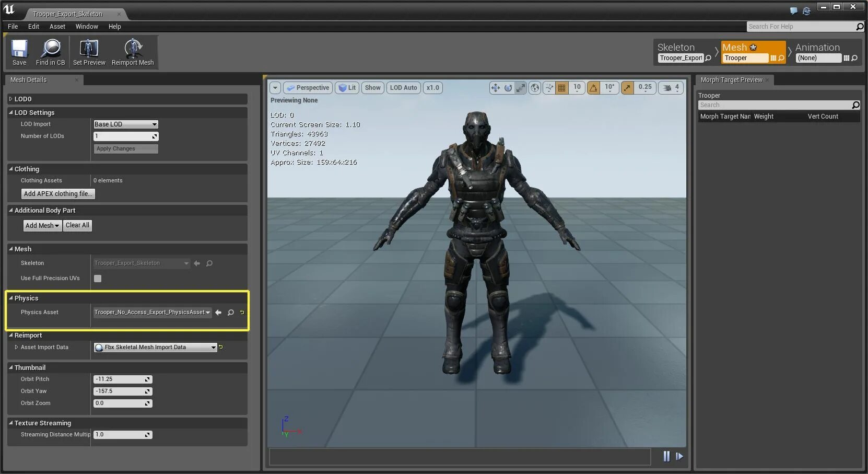This screenshot has height=474, width=868.
Task: Open the Add Mesh dropdown
Action: (42, 225)
